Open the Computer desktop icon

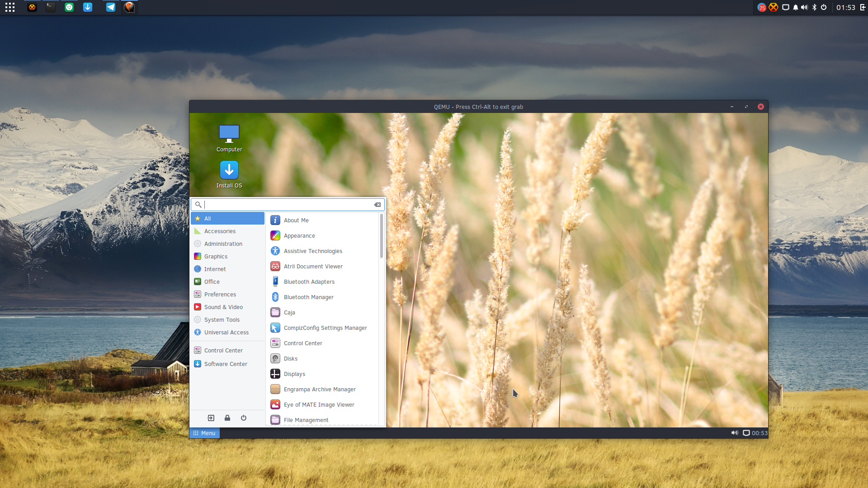point(229,138)
